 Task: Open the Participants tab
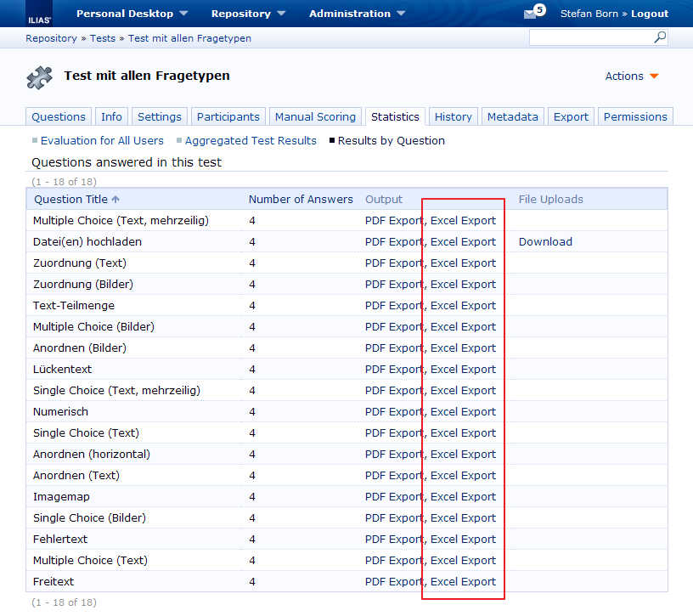coord(228,117)
